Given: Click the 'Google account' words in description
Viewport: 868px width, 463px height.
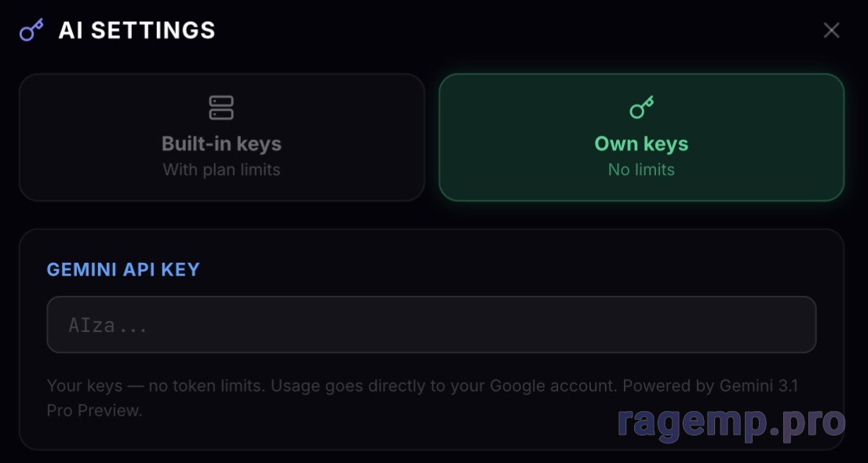Looking at the screenshot, I should [x=551, y=385].
